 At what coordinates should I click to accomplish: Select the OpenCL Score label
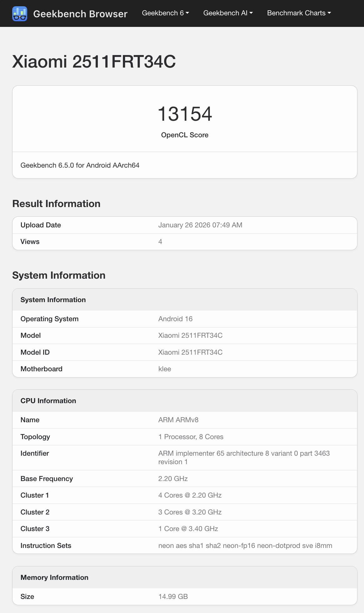point(185,135)
